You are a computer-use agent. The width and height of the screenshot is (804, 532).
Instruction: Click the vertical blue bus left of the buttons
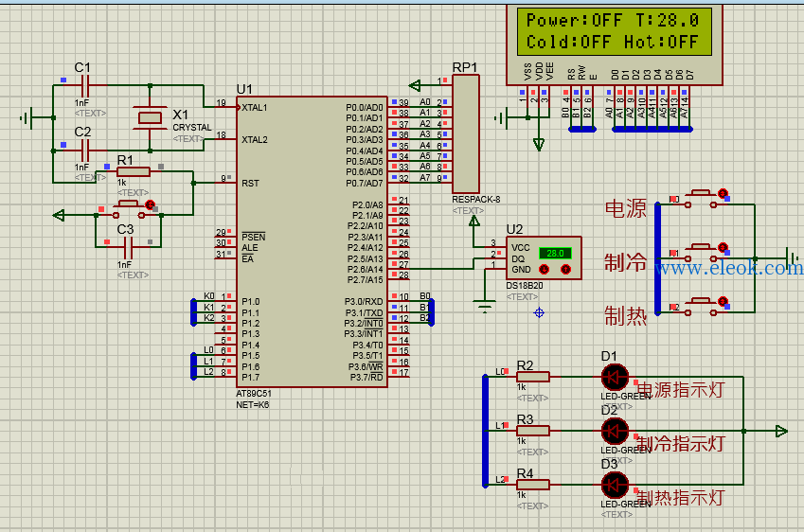[x=657, y=258]
